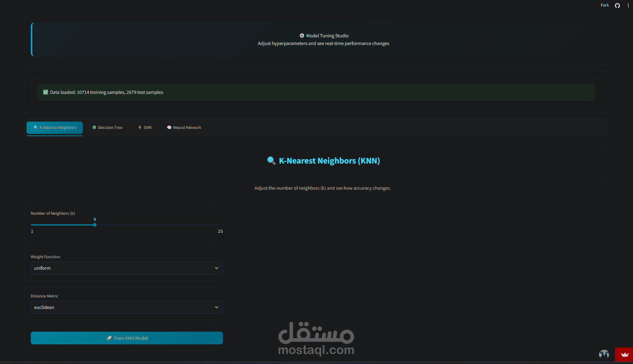Select the K-Nearest Neighbors tab
This screenshot has height=364, width=633.
coord(55,127)
